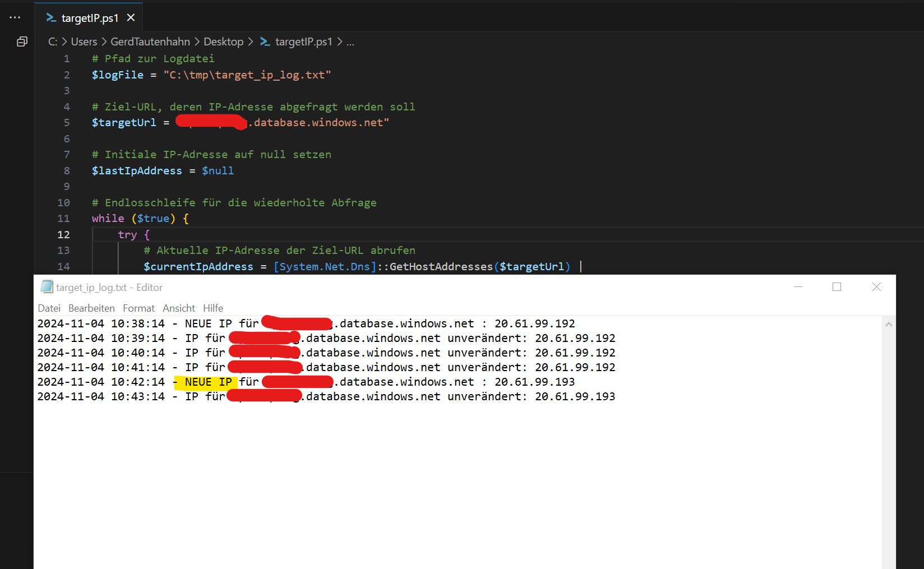
Task: Click the Notepad scrollbar up arrow
Action: point(888,324)
